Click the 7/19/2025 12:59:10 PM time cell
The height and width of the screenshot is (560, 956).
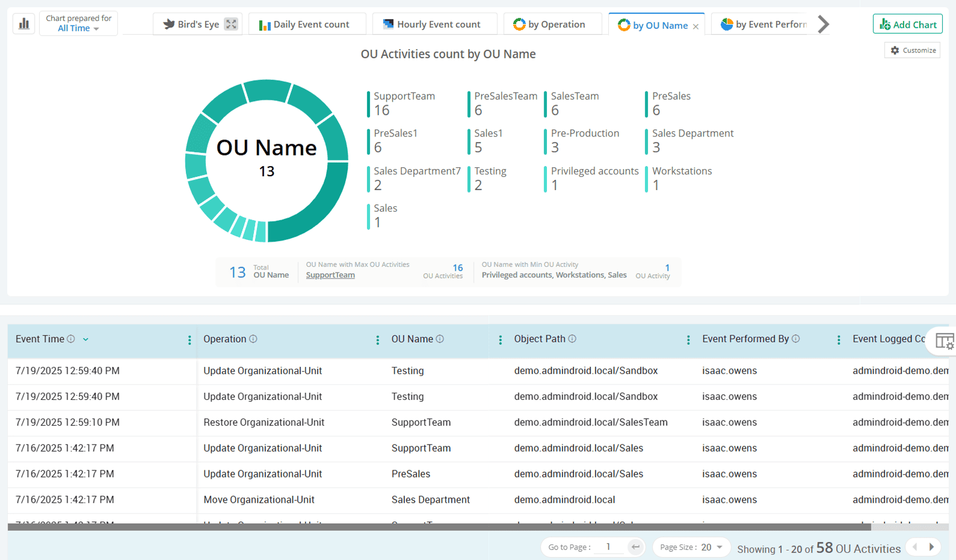[67, 422]
